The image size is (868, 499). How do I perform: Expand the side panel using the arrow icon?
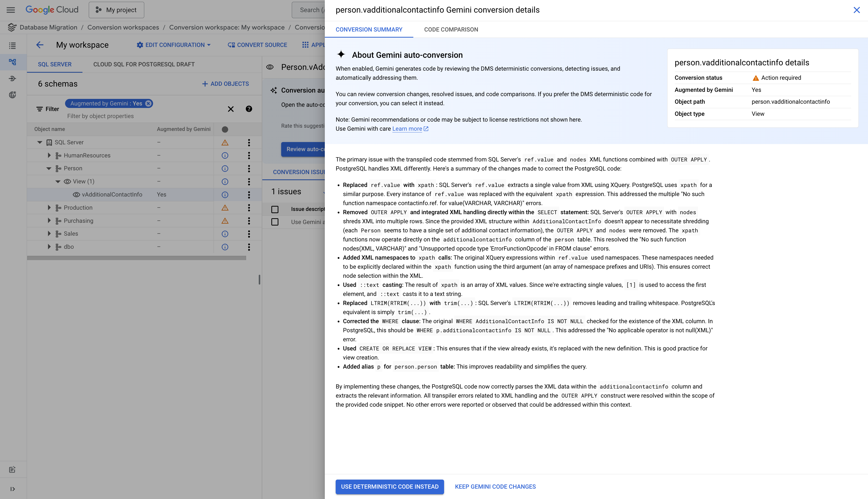click(12, 489)
